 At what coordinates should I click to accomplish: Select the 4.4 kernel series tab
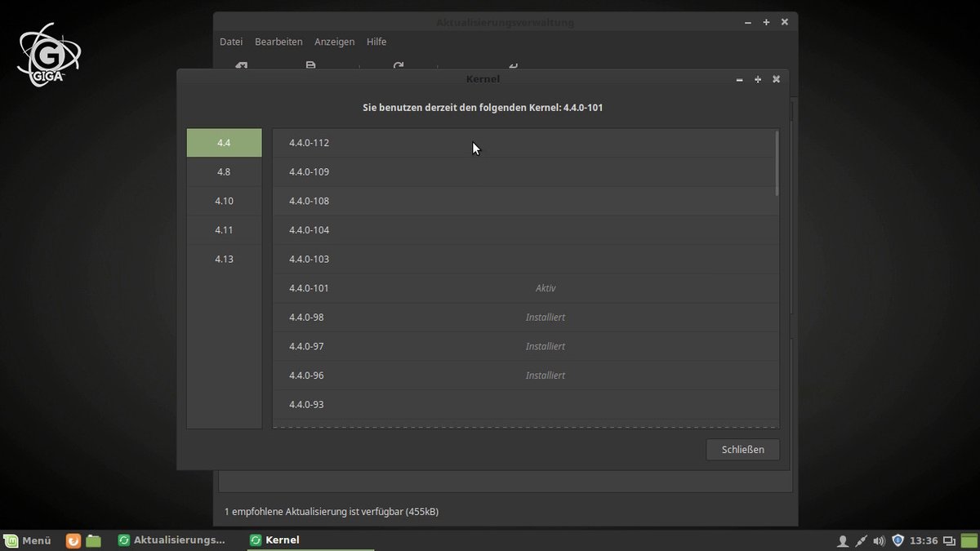click(224, 143)
